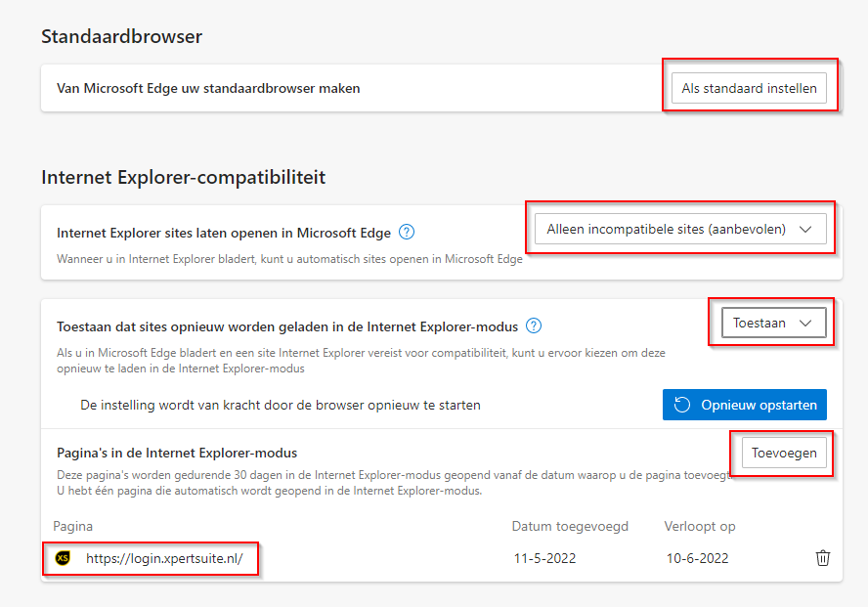Click the Standaardbrowser section heading
The height and width of the screenshot is (607, 868).
(121, 36)
